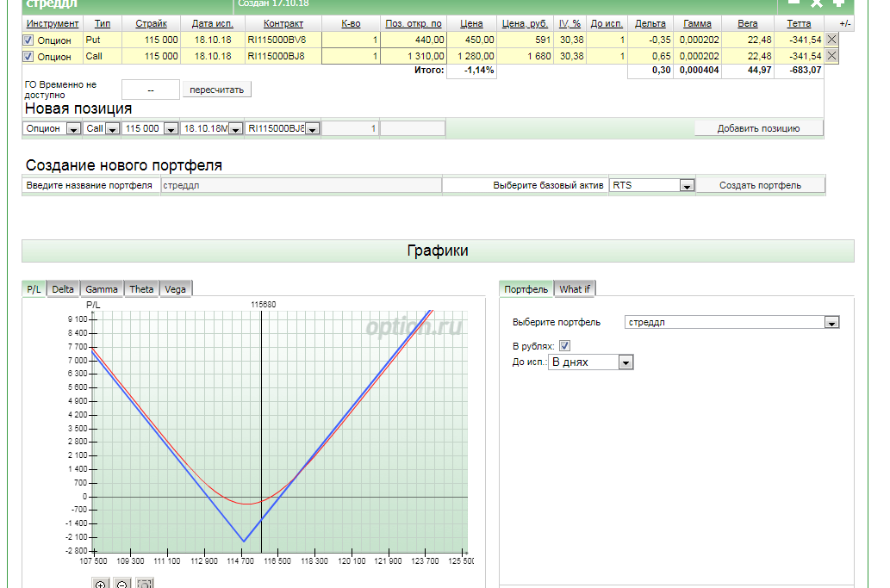
Task: Click the portfolio name input field
Action: tap(301, 185)
